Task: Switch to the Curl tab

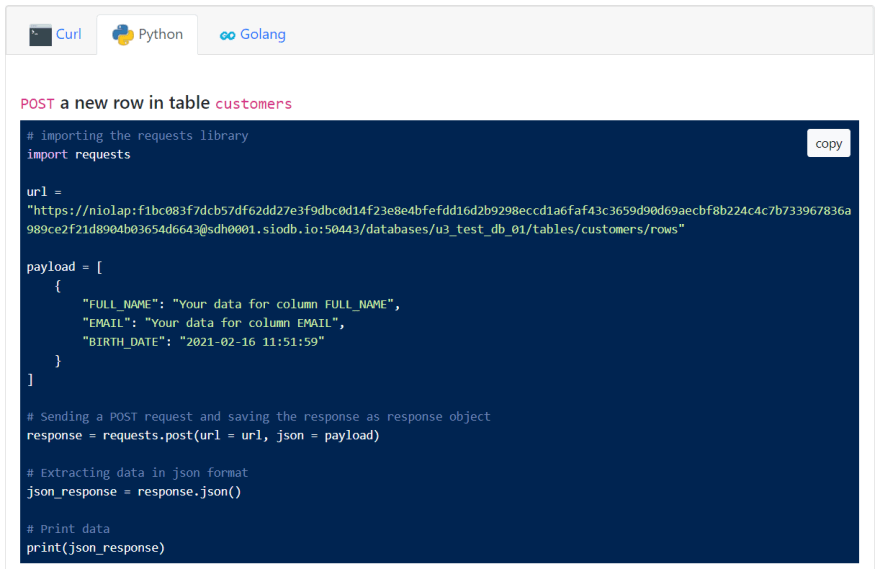Action: (x=55, y=35)
